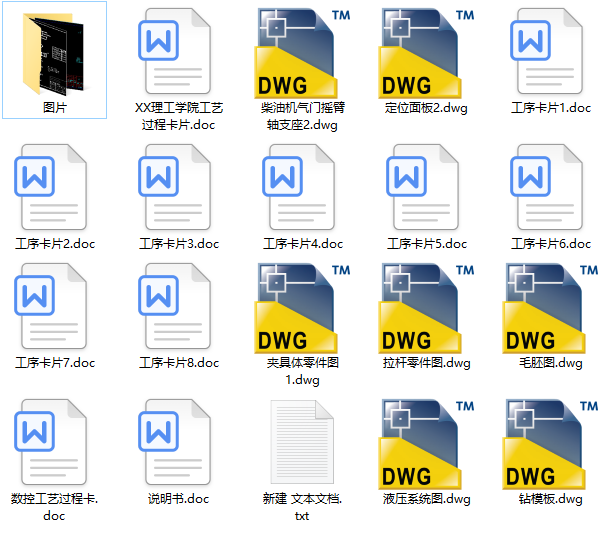Select the 新建 文本文档.txt file icon
The image size is (610, 539).
click(302, 442)
